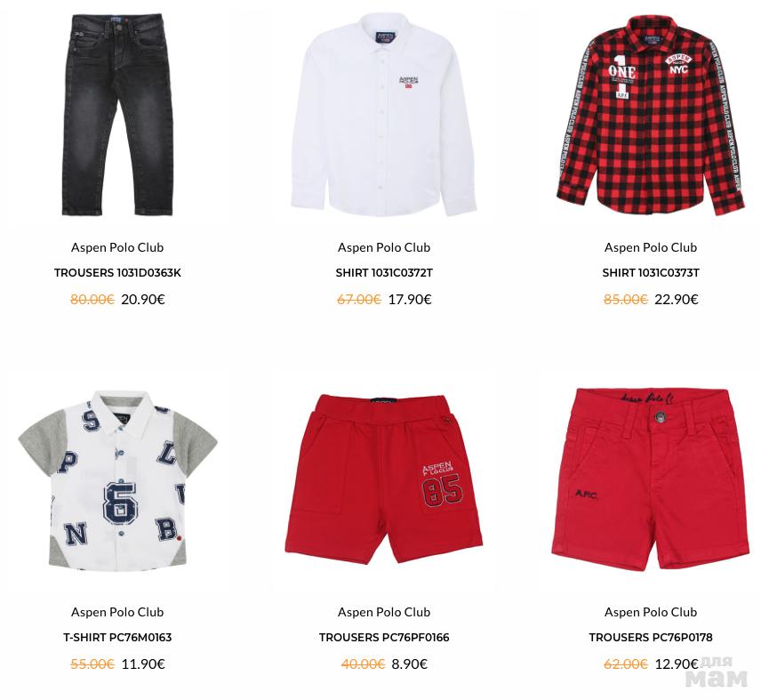The image size is (761, 700).
Task: Click TROUSERS 1031D0363K product title
Action: tap(117, 273)
